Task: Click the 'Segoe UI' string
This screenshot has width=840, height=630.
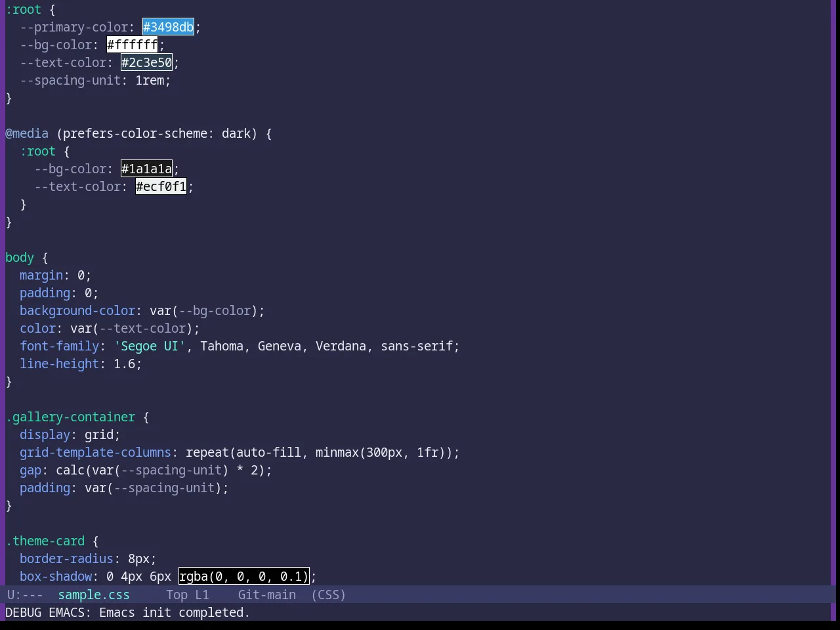Action: [x=150, y=346]
